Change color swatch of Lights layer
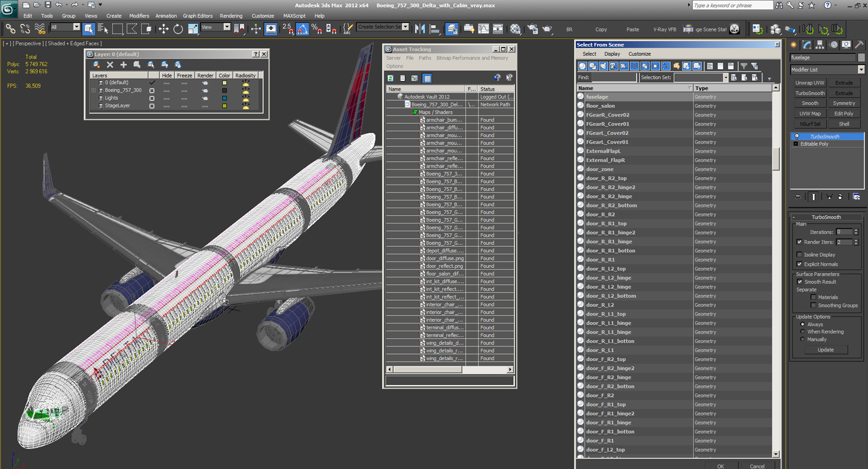The height and width of the screenshot is (469, 868). (224, 98)
